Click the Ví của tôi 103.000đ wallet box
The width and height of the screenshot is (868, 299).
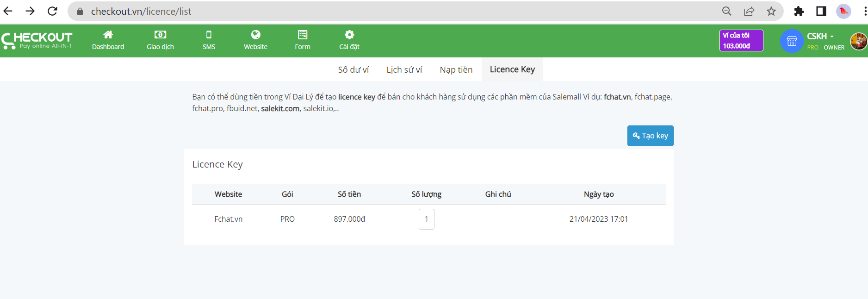[741, 40]
